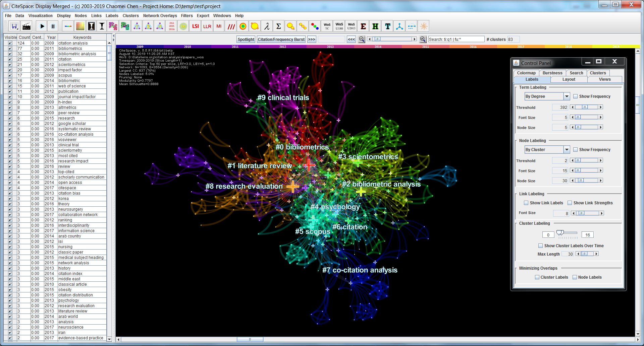Check Node Labels under Minimizing Overlaps
The width and height of the screenshot is (644, 346).
click(x=575, y=277)
